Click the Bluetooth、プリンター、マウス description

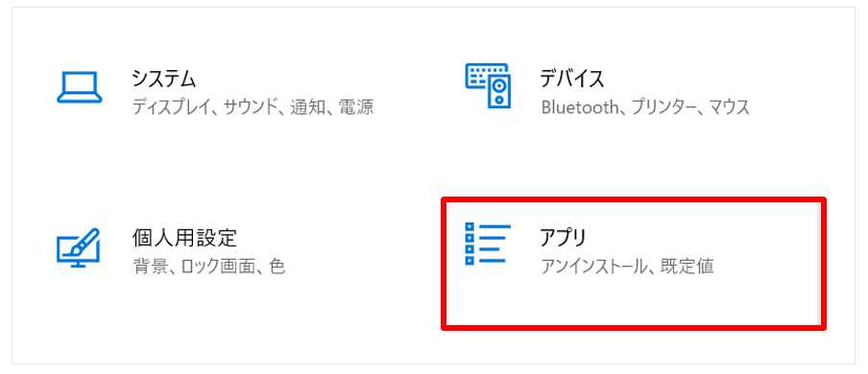(645, 106)
